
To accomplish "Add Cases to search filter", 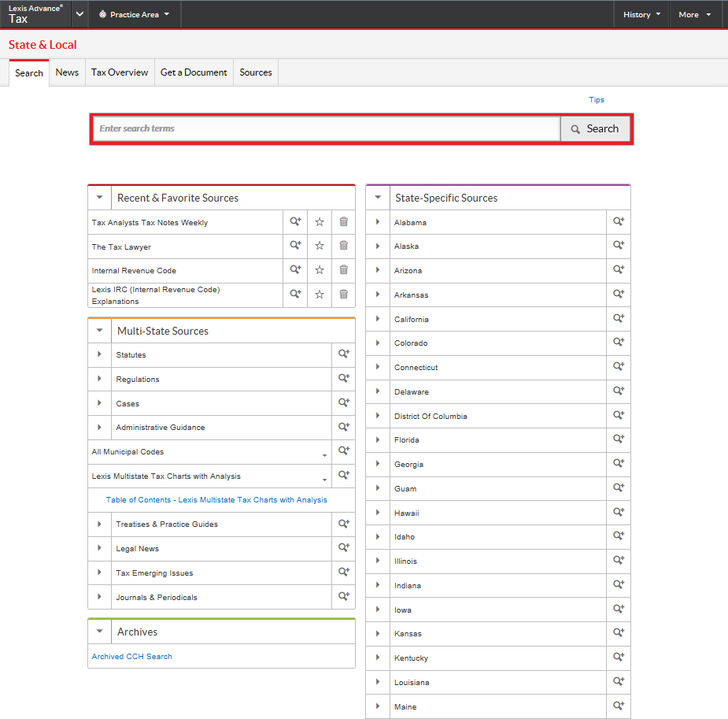I will tap(344, 402).
